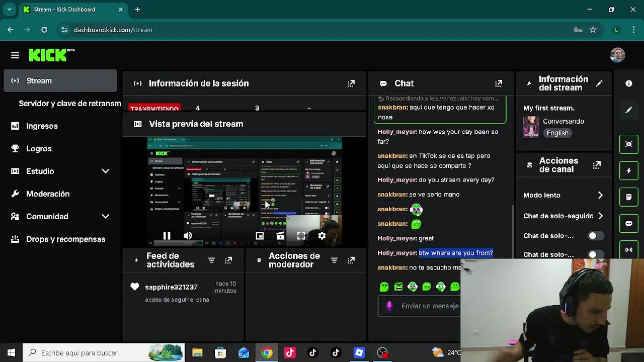Click the heart icon next to sapphire321237

click(x=134, y=287)
